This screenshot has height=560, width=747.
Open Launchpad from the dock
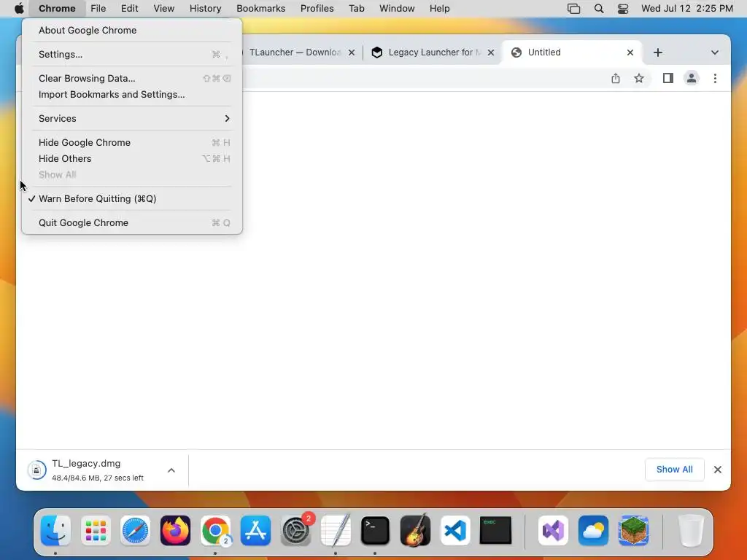point(96,531)
